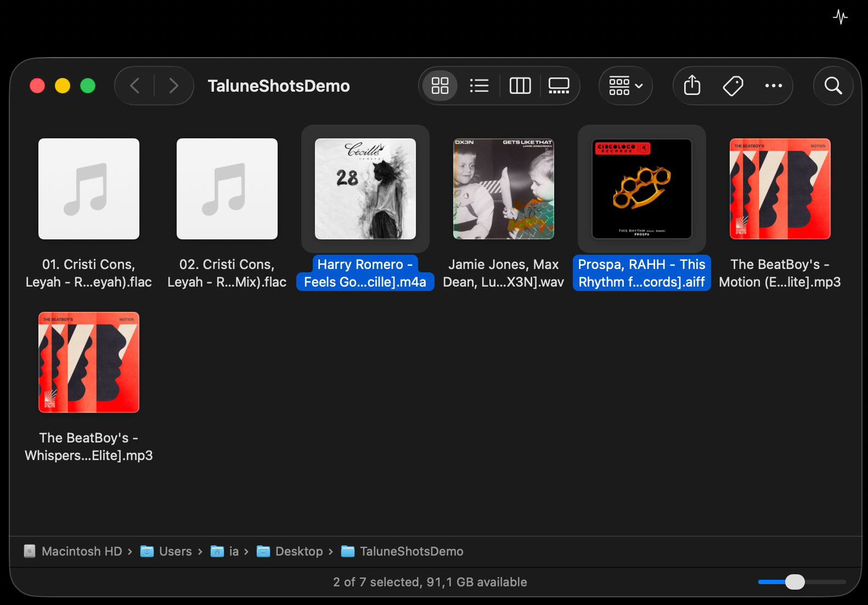
Task: Click the '2 of 7 selected' status text
Action: 430,582
